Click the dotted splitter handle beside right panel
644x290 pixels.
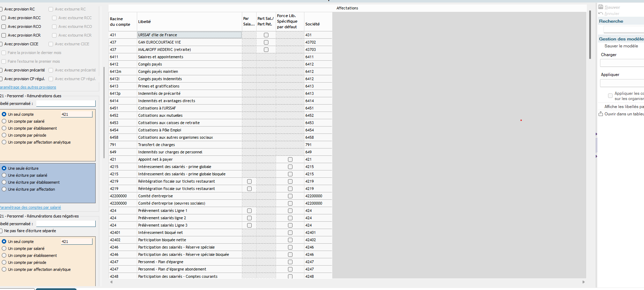tap(597, 145)
